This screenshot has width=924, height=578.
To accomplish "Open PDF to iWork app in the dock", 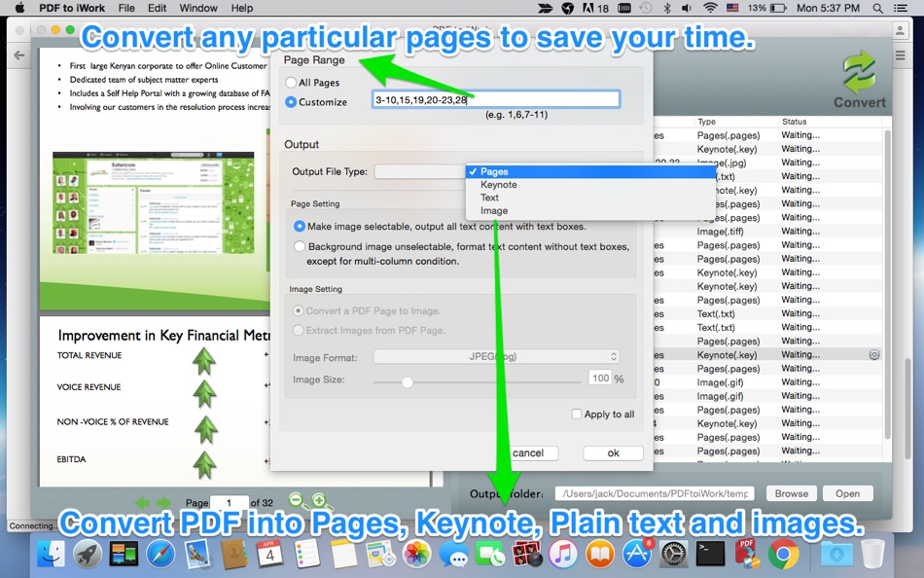I will [x=746, y=555].
